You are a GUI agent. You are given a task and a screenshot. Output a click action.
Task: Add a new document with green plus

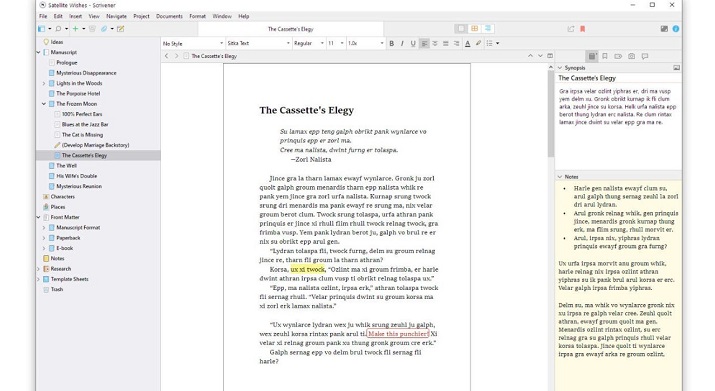[75, 29]
